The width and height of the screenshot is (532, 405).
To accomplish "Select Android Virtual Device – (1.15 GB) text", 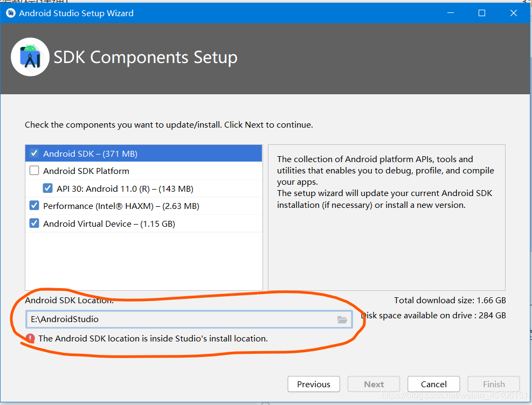I will [109, 224].
